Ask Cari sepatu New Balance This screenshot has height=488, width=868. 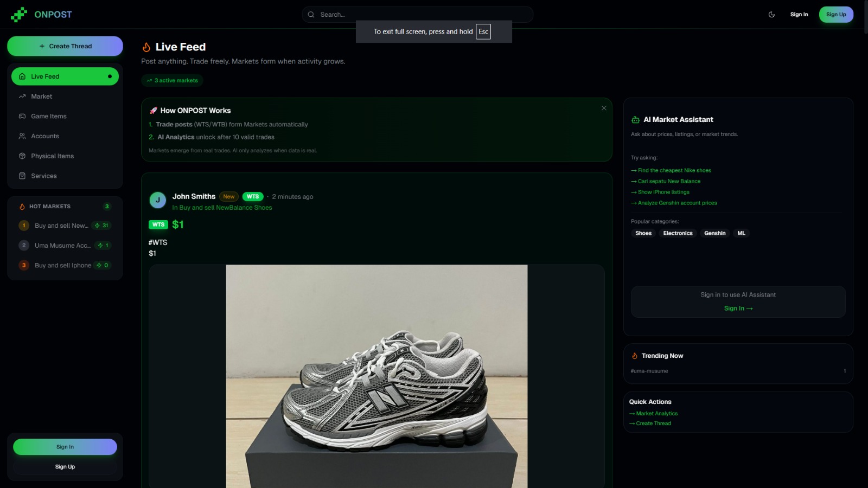coord(666,181)
